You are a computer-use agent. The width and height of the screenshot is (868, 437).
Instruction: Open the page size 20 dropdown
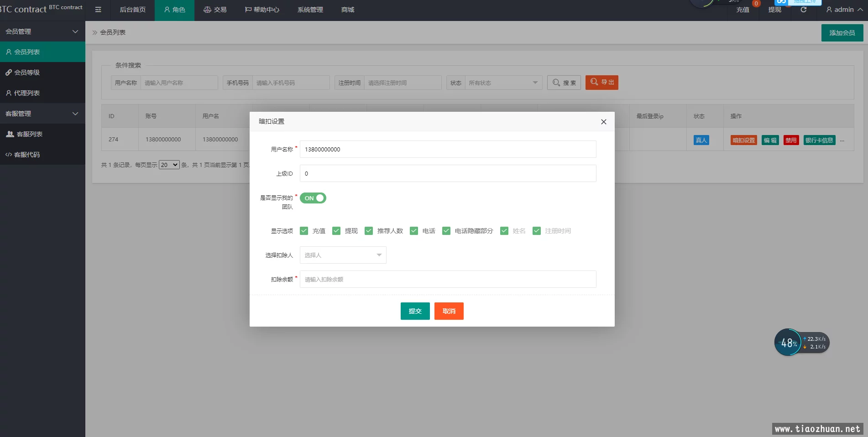point(169,165)
